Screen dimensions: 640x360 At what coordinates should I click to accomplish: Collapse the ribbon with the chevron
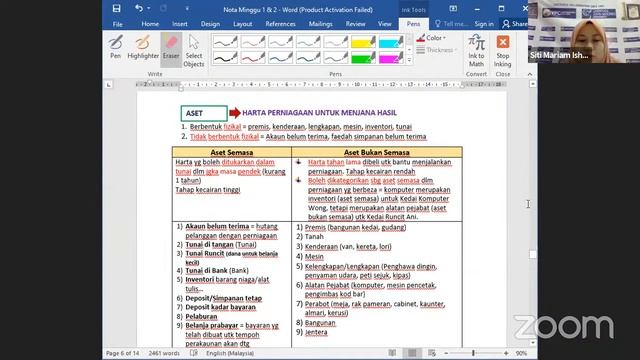(x=530, y=74)
